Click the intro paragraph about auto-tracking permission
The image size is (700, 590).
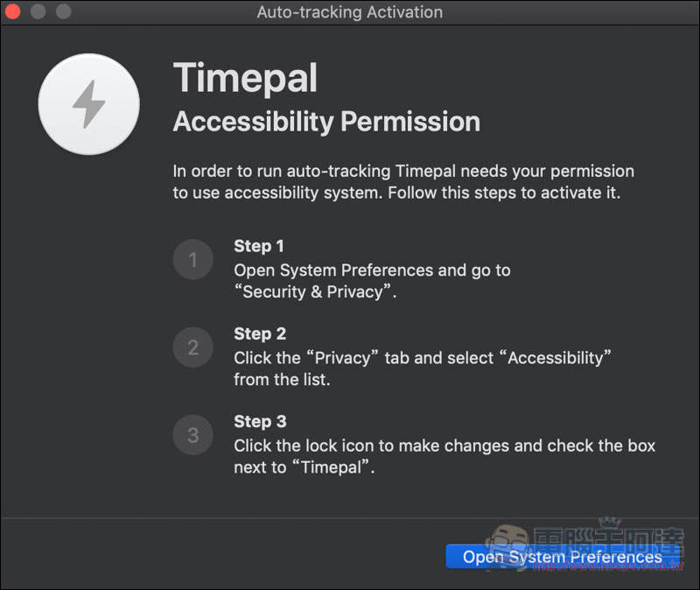403,182
